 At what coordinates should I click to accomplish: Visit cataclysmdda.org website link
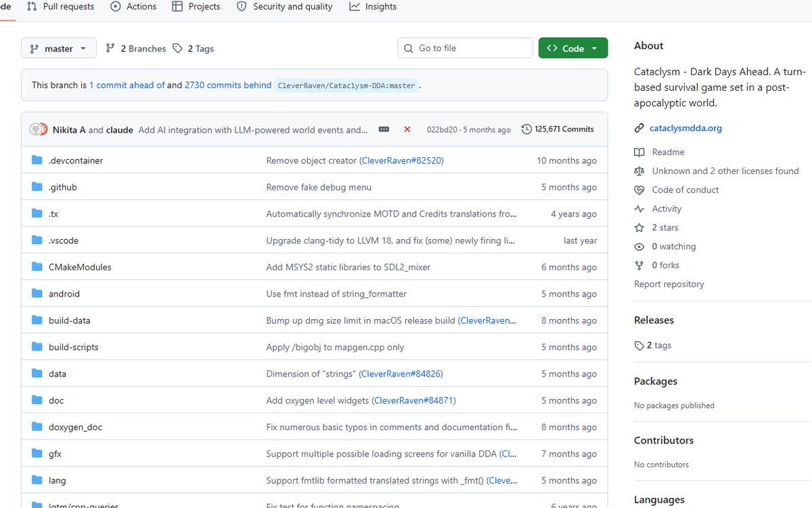(685, 128)
